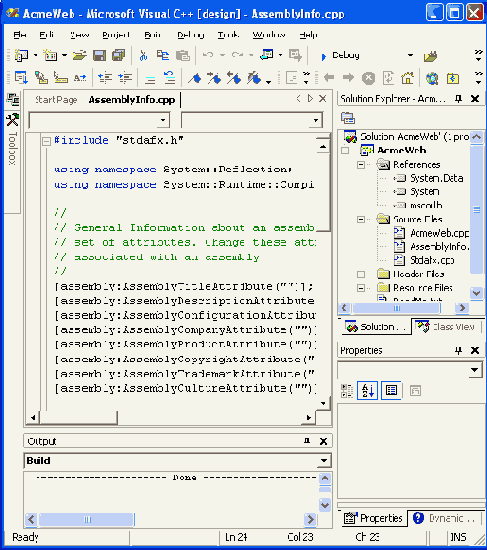The image size is (487, 550).
Task: Toggle the Properties list button
Action: click(391, 390)
